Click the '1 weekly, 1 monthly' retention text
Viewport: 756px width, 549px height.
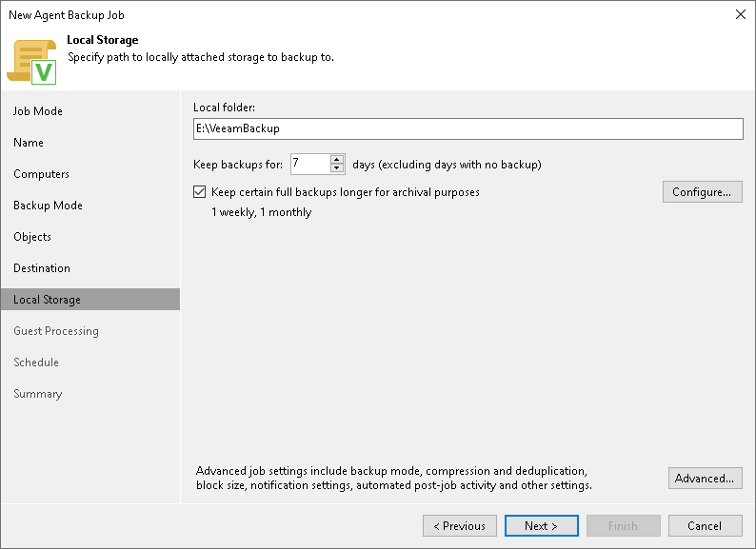(x=261, y=212)
